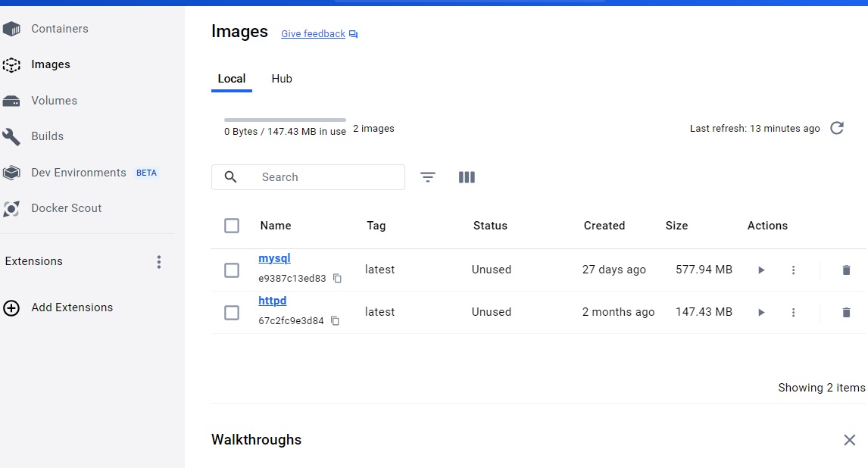Click the BETA badge
Image resolution: width=868 pixels, height=468 pixels.
point(147,173)
